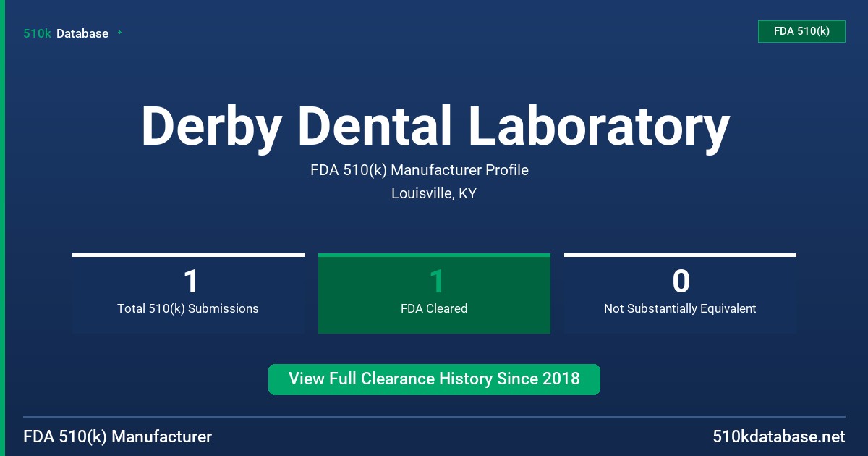Visit the 510kdatabase.net link
868x456 pixels.
778,436
